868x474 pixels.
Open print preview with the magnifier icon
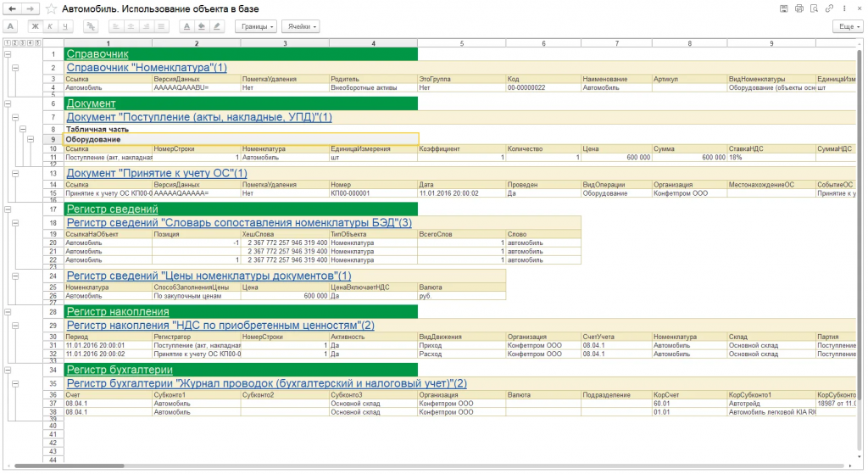[814, 8]
